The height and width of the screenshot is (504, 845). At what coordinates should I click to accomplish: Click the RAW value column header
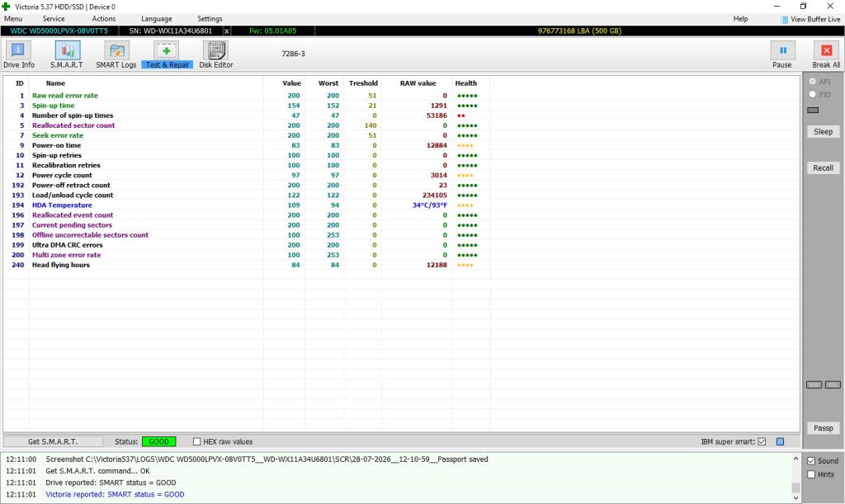pyautogui.click(x=418, y=83)
